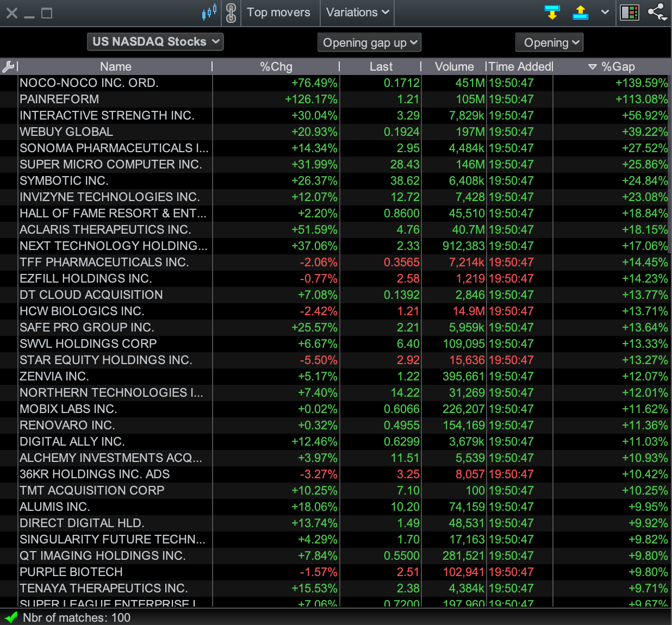The image size is (672, 625).
Task: Click the TFF PHARMACEUTICALS INC. name
Action: click(x=104, y=262)
